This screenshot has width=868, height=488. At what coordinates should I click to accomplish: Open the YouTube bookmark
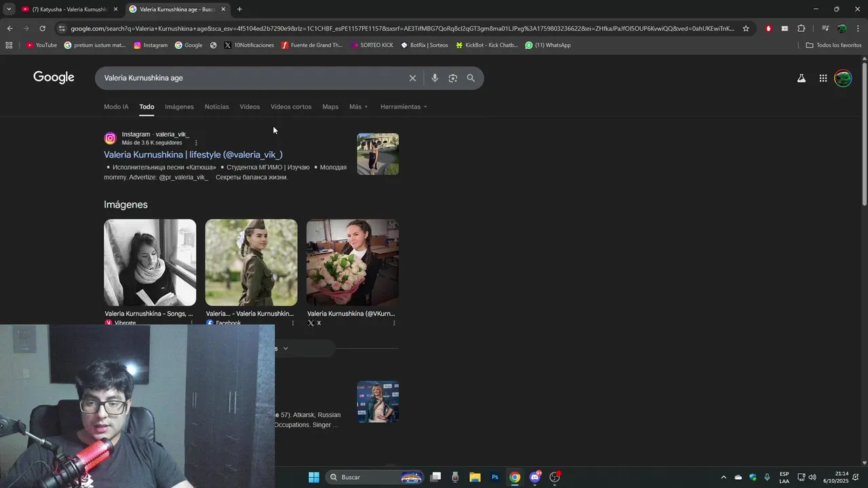pos(41,45)
